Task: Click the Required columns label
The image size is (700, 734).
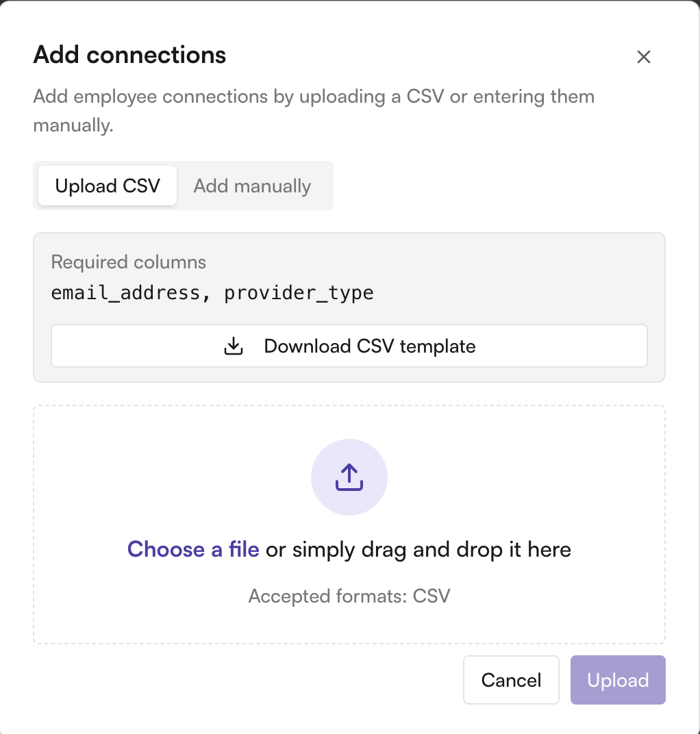Action: pos(128,262)
